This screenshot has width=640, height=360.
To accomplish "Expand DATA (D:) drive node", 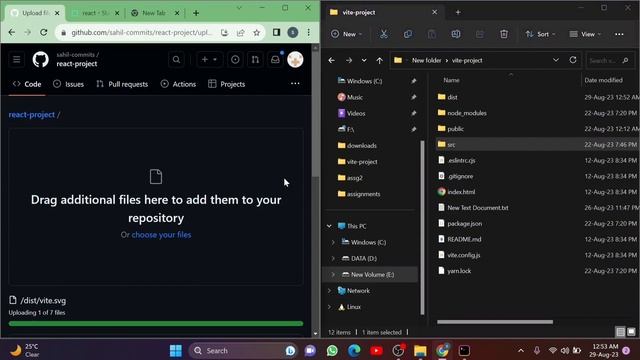I will tap(333, 258).
